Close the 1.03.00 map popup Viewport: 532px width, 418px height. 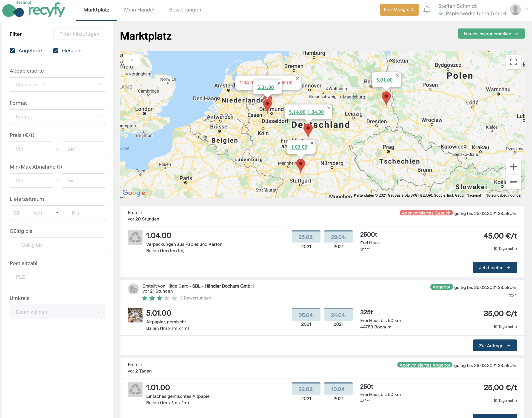[x=312, y=143]
